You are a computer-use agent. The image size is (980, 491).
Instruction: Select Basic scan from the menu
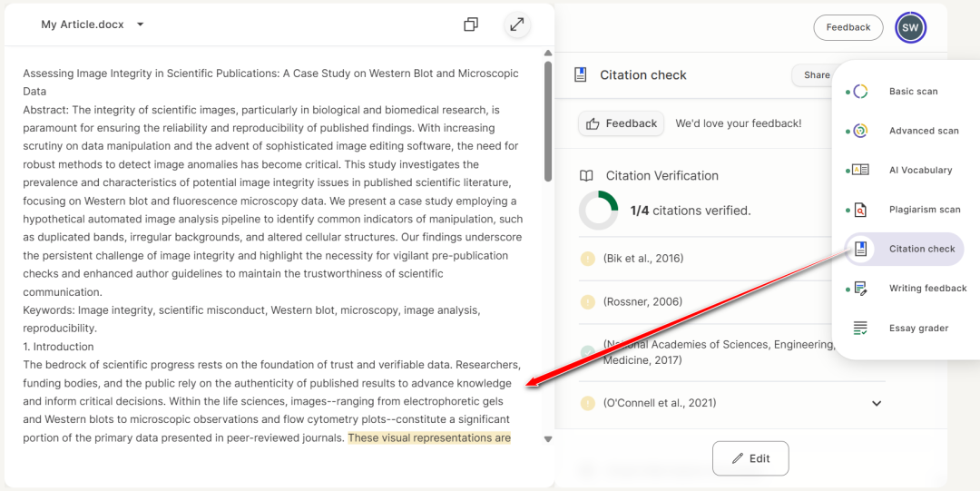[913, 92]
